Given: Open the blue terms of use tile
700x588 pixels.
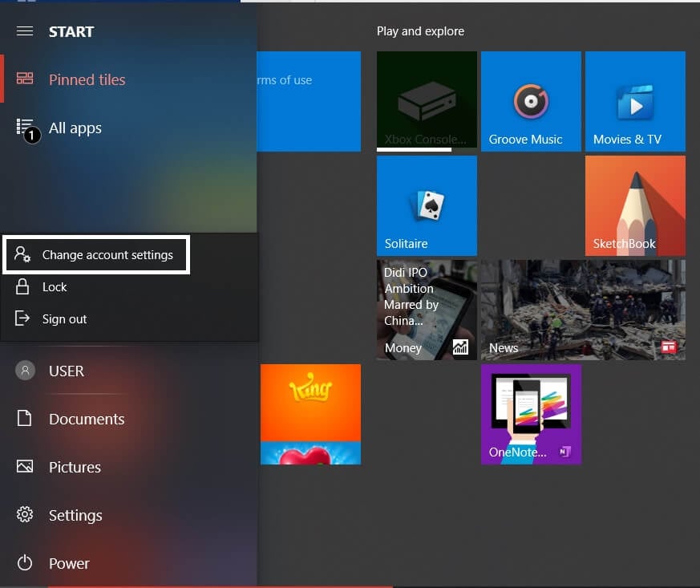Looking at the screenshot, I should (309, 101).
